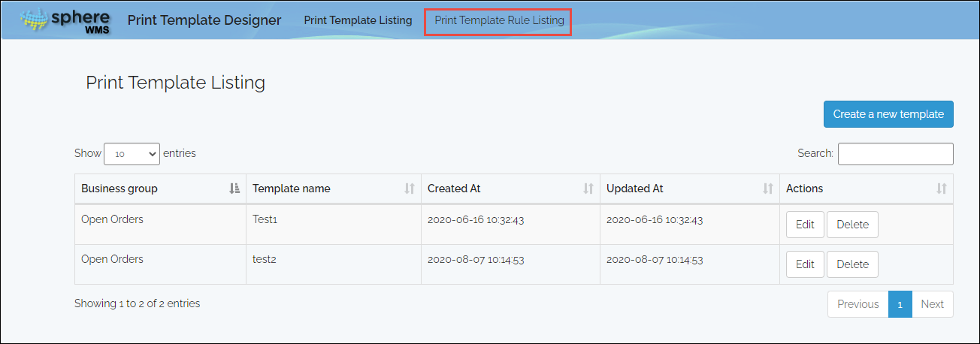Open Print Template Listing menu item

(x=358, y=20)
